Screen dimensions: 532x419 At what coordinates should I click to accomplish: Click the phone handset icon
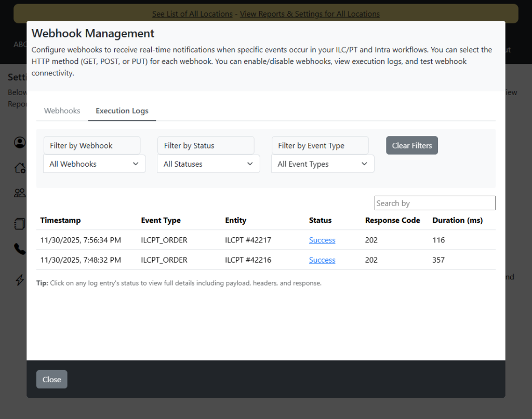[20, 249]
